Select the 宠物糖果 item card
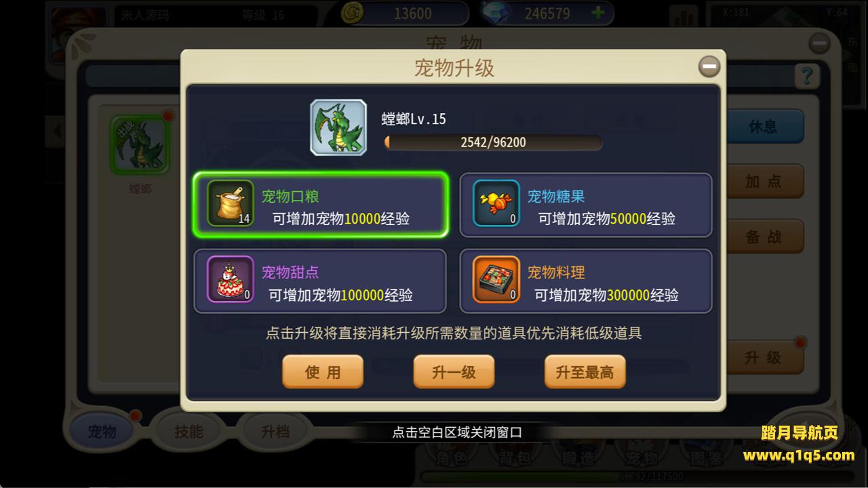868x488 pixels. pyautogui.click(x=586, y=205)
